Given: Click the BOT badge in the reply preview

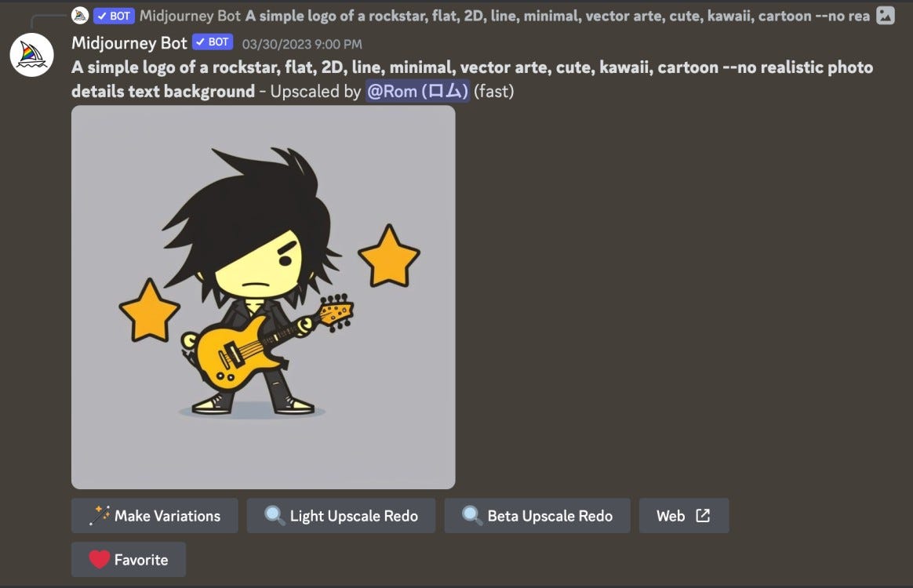Looking at the screenshot, I should 115,16.
